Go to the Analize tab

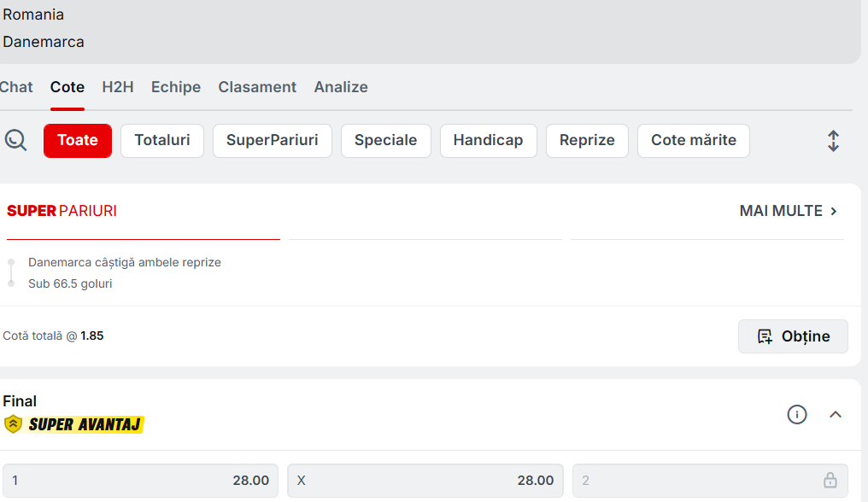[341, 87]
